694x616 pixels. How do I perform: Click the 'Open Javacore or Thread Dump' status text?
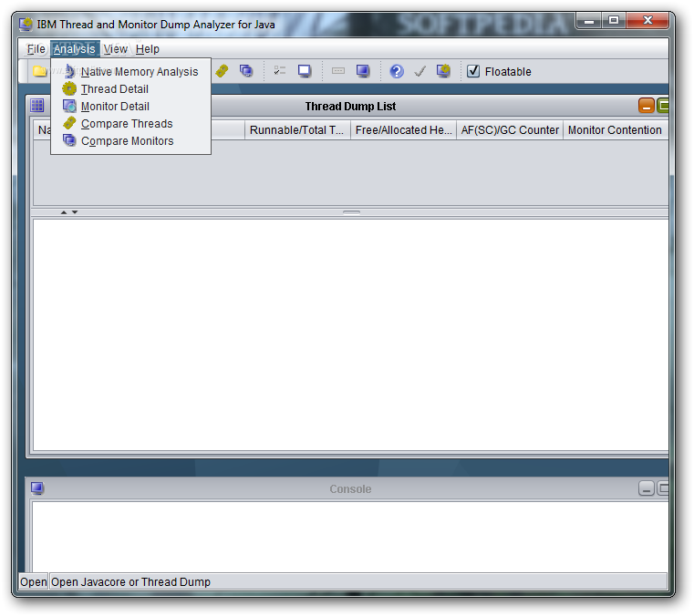coord(130,582)
